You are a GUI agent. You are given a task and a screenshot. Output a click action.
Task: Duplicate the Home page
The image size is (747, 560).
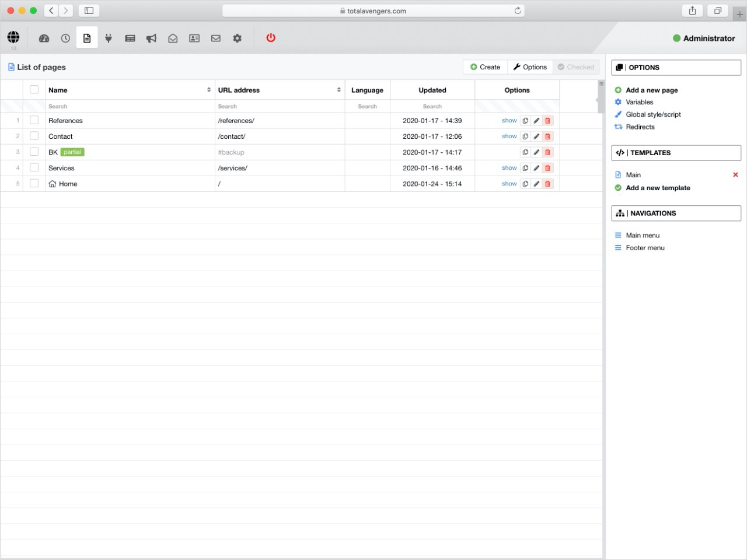coord(525,184)
